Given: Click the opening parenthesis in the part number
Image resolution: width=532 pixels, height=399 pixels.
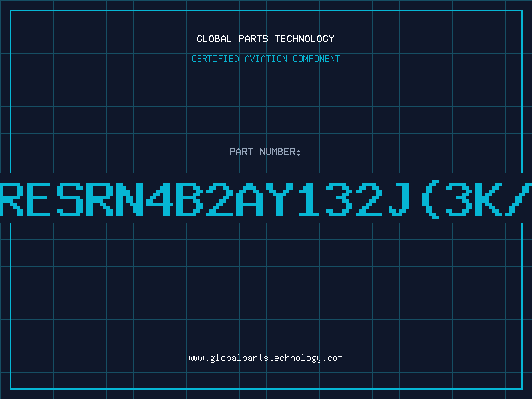Looking at the screenshot, I should (x=430, y=199).
